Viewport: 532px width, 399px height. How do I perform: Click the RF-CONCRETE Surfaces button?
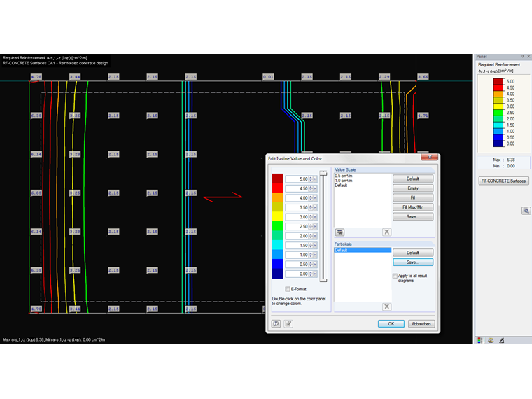click(x=503, y=181)
